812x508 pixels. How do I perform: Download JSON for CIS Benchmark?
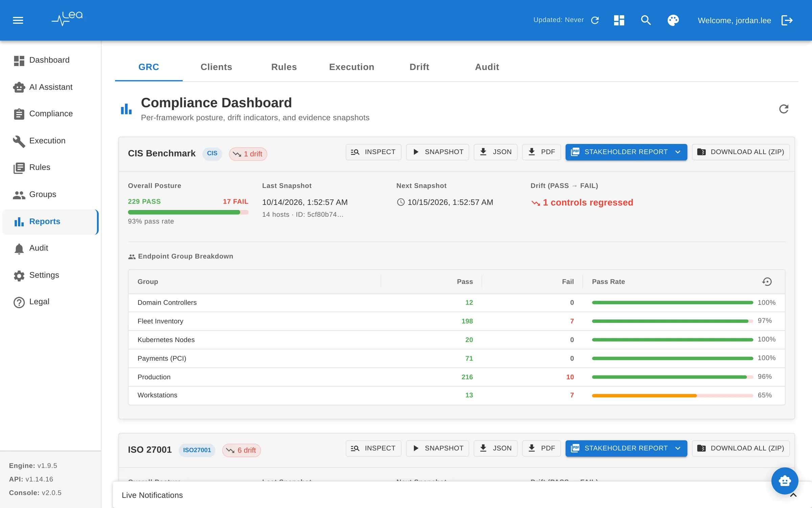click(495, 152)
